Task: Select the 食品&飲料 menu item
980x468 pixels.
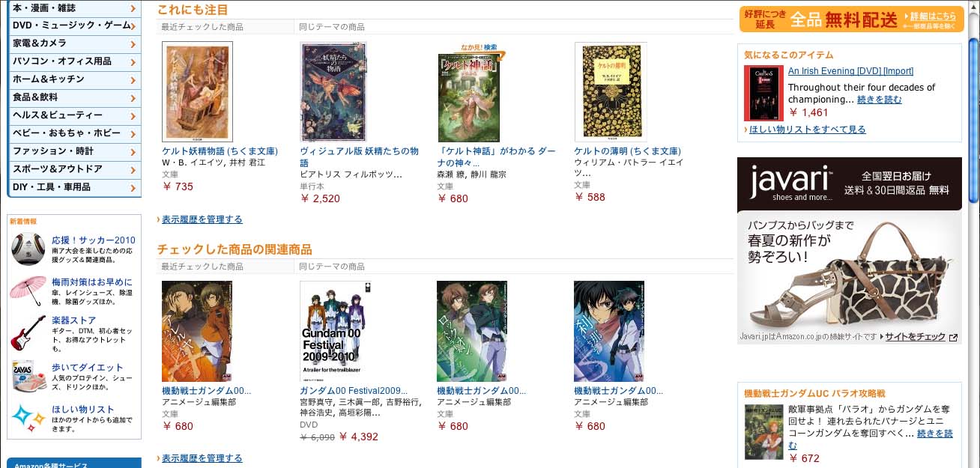Action: point(74,97)
